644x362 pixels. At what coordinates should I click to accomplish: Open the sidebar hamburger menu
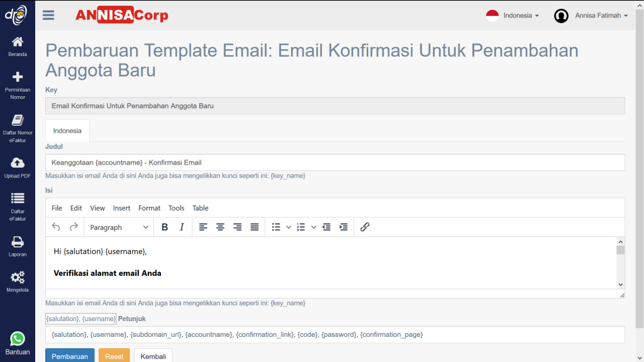[48, 15]
